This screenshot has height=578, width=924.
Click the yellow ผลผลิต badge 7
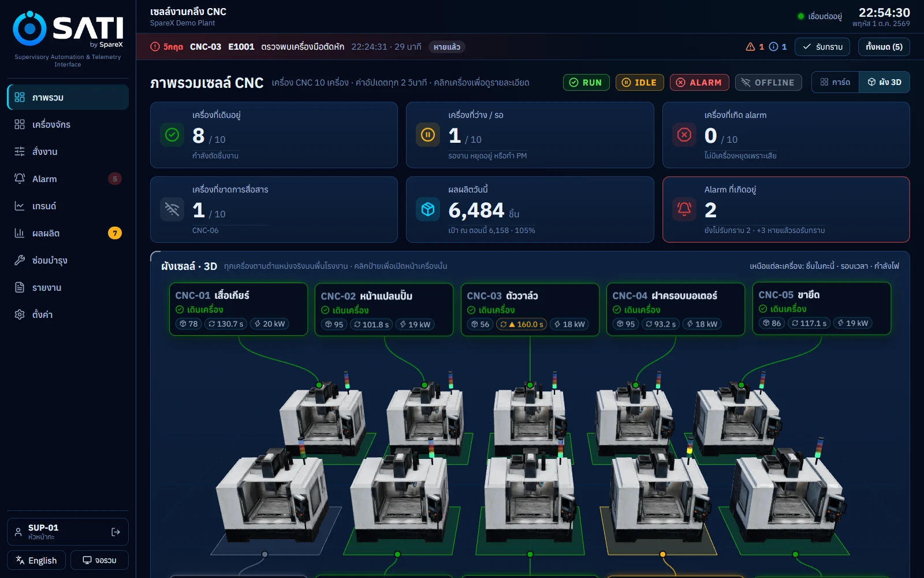(x=115, y=233)
